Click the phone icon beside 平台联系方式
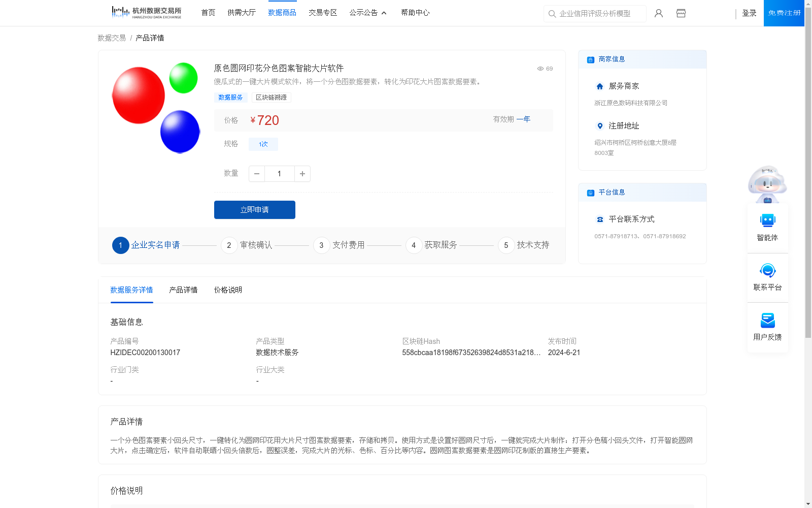The width and height of the screenshot is (812, 508). [600, 219]
